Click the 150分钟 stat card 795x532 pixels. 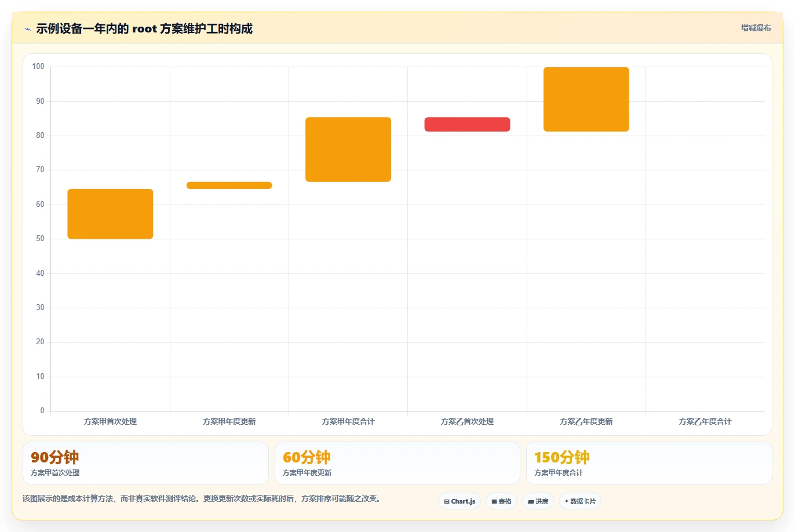649,463
